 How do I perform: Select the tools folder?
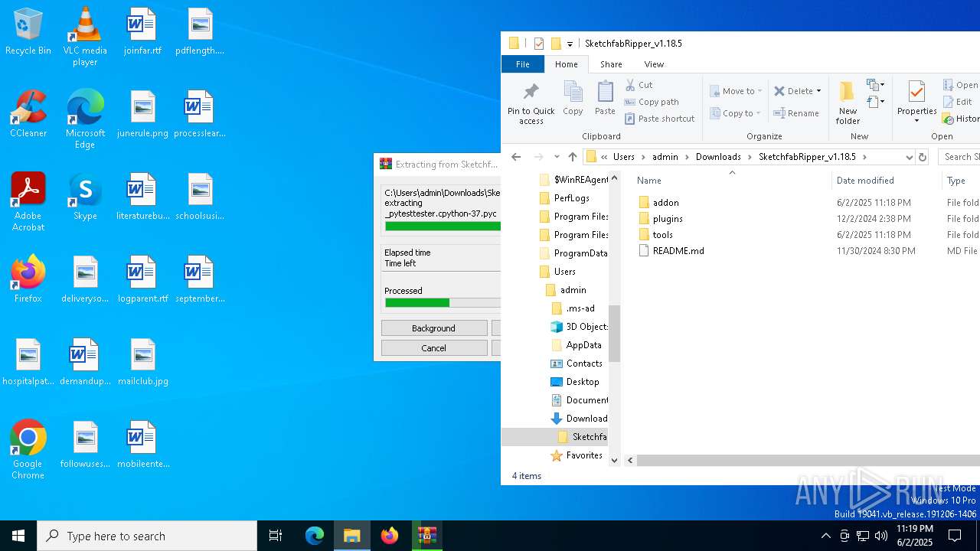(x=662, y=235)
